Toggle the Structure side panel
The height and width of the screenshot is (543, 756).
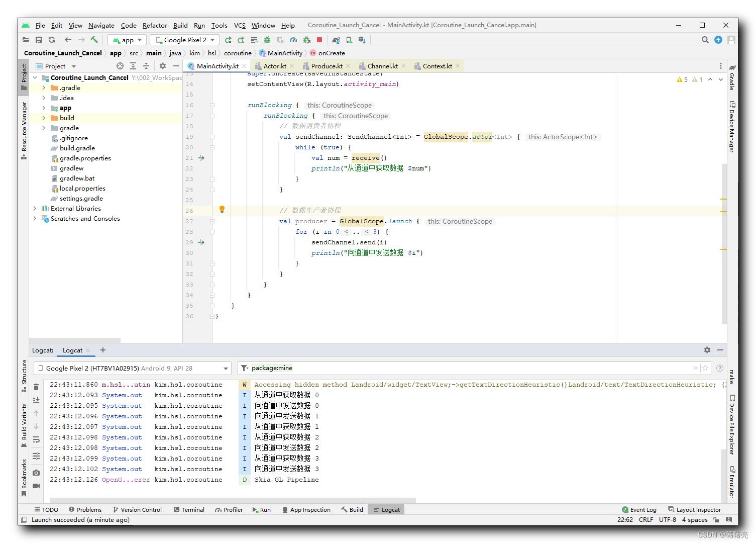(24, 376)
